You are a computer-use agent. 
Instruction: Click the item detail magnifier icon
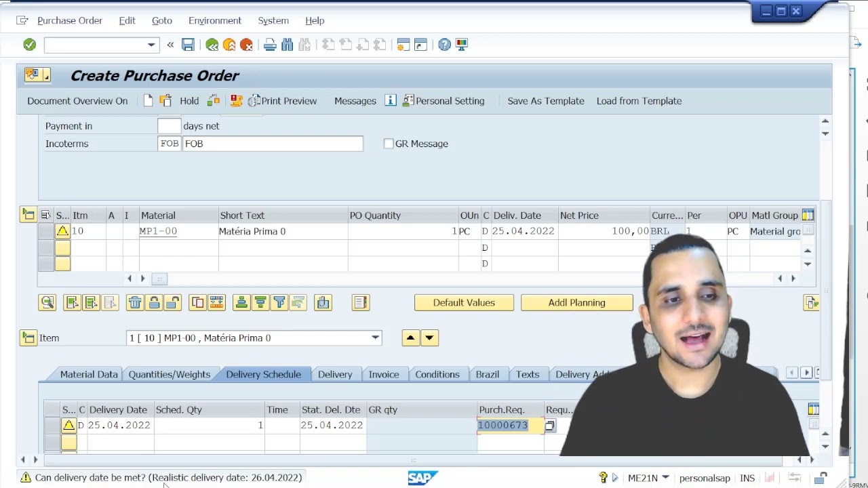pyautogui.click(x=47, y=303)
